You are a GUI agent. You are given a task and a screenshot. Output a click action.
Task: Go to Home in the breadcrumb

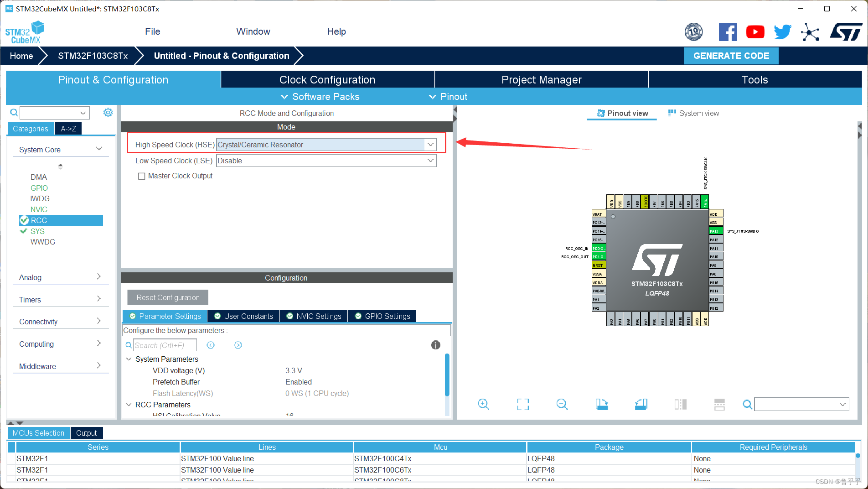pyautogui.click(x=21, y=56)
